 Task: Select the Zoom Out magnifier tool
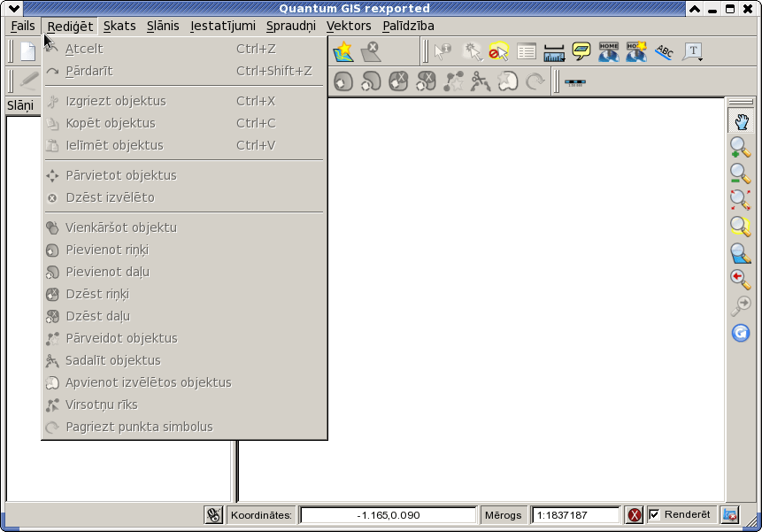click(x=741, y=173)
